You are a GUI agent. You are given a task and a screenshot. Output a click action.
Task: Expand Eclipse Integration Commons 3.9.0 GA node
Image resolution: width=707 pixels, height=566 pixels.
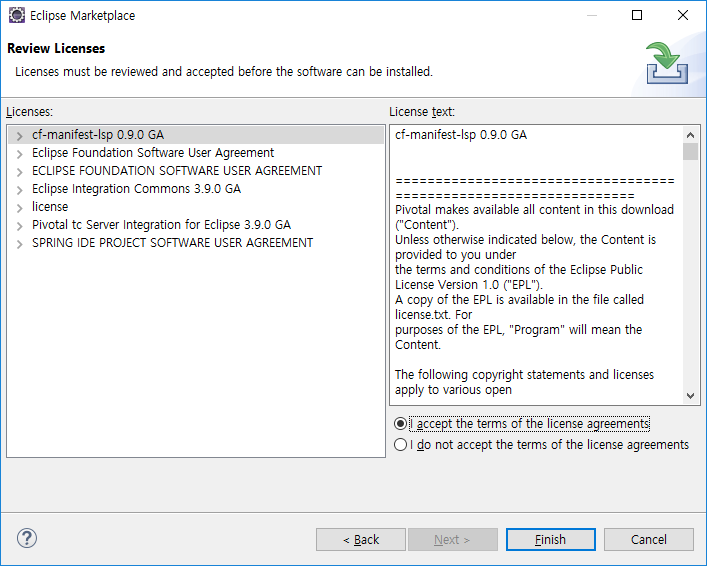coord(19,190)
